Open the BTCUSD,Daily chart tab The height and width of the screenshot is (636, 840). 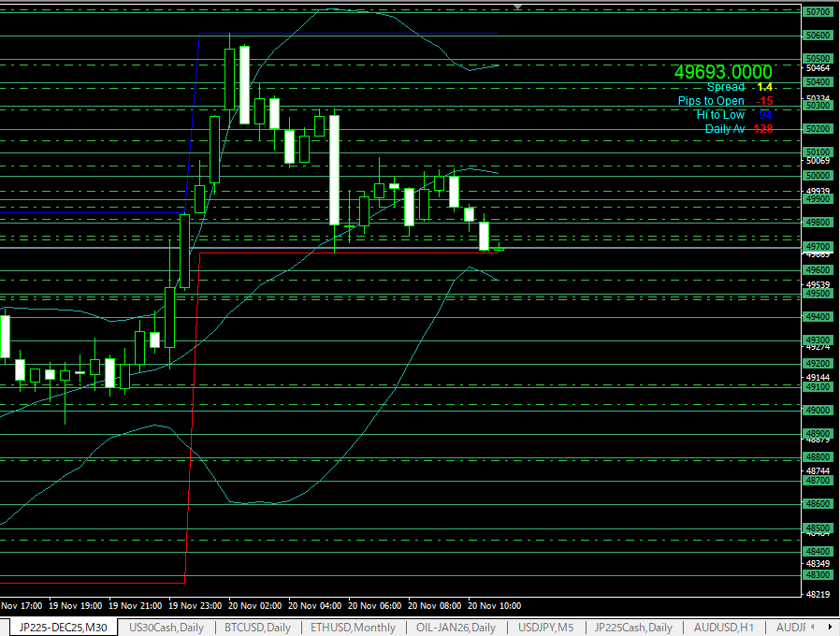point(257,628)
